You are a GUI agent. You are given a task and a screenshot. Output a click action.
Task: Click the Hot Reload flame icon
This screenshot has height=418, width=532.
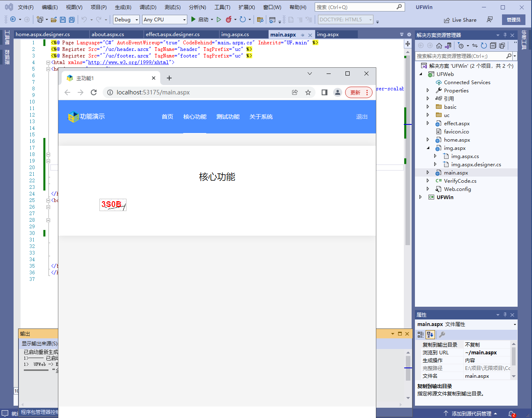pyautogui.click(x=229, y=19)
